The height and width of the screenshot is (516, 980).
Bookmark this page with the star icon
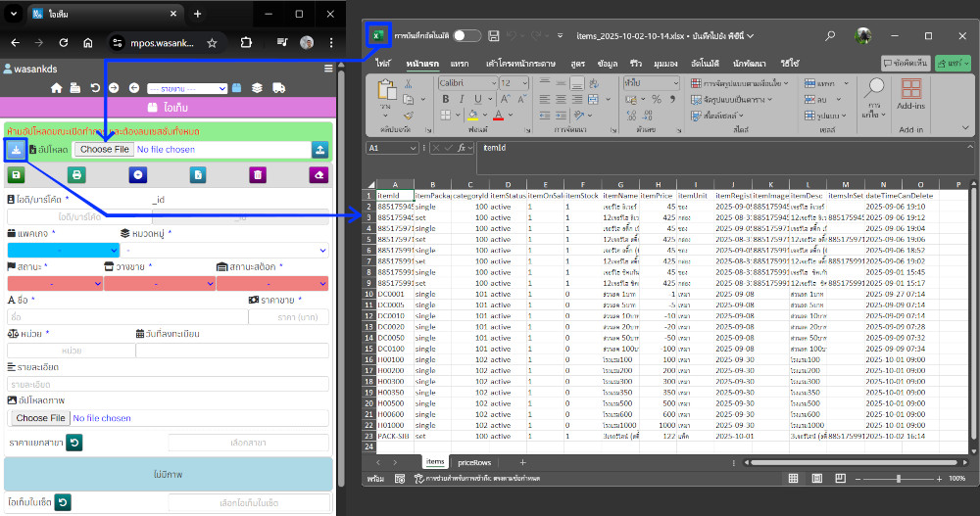pyautogui.click(x=212, y=43)
